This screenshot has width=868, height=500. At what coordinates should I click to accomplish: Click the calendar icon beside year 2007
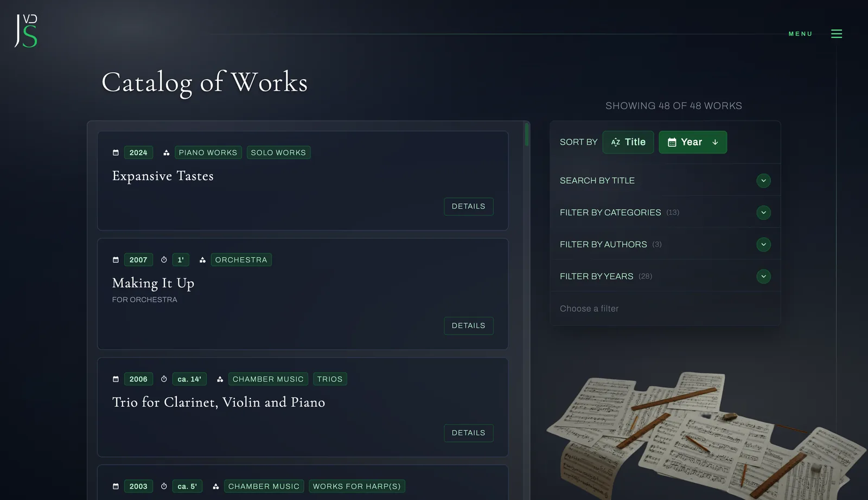(x=116, y=260)
